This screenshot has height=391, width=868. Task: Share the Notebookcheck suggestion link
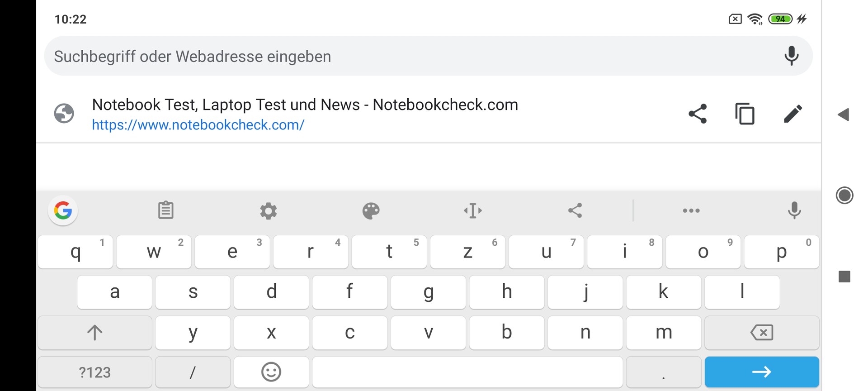698,114
